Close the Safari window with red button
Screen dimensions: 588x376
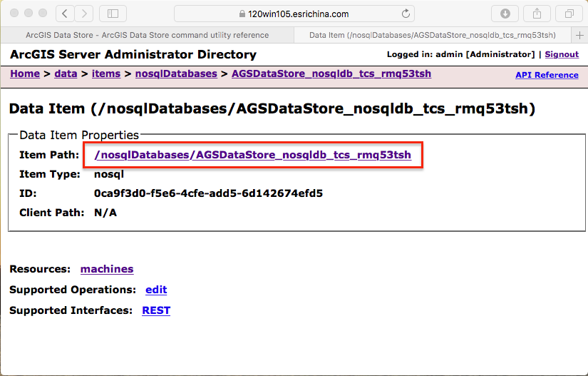coord(14,13)
